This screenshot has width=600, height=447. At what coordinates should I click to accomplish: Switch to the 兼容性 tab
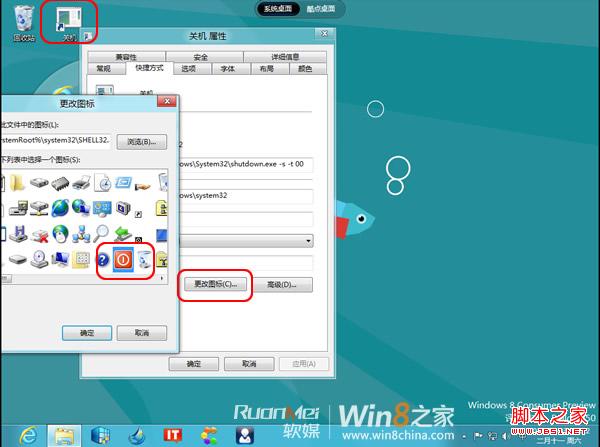tap(126, 57)
